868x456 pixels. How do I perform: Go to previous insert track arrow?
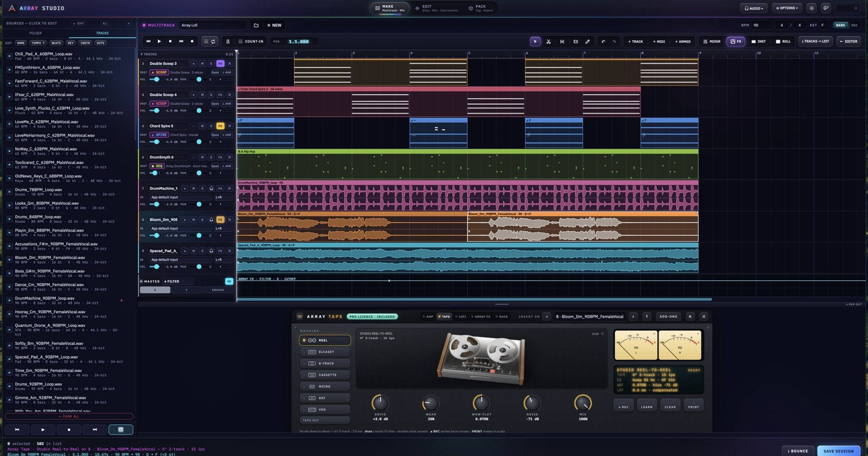tap(547, 317)
